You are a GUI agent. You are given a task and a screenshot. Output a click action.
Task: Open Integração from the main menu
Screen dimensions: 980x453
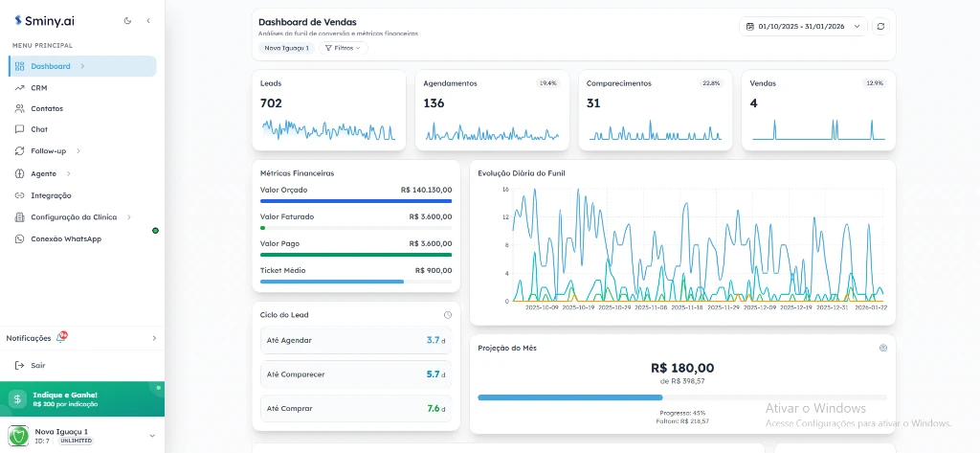(x=50, y=195)
